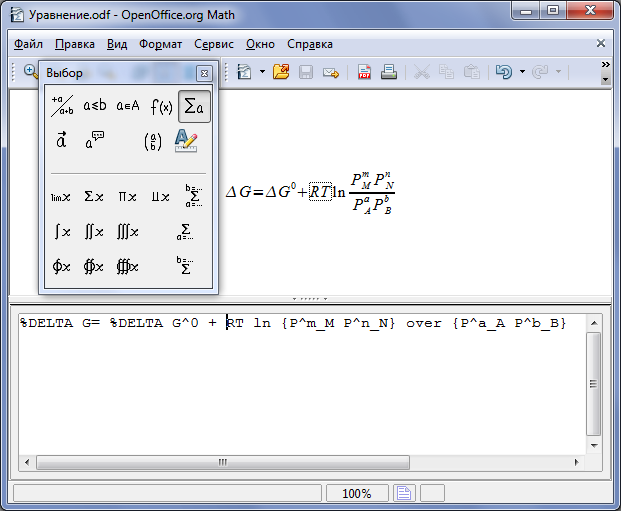Toggle the Operators category Σa button
This screenshot has width=621, height=511.
[x=194, y=106]
